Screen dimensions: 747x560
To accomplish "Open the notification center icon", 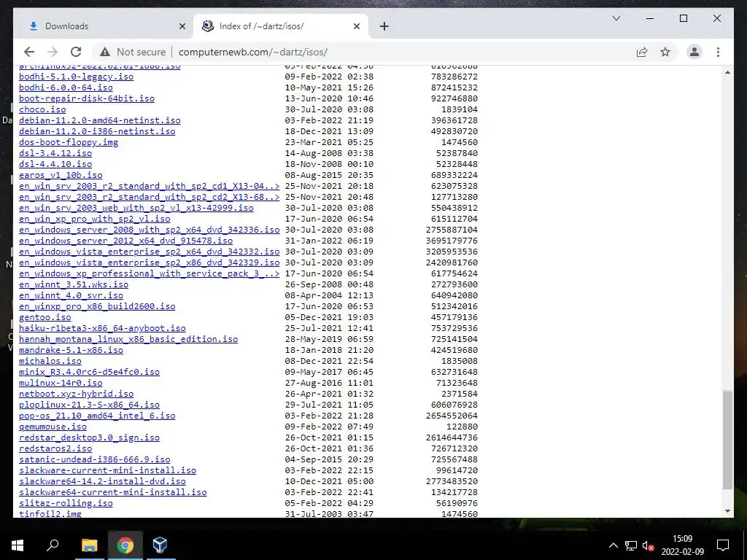I will click(723, 545).
